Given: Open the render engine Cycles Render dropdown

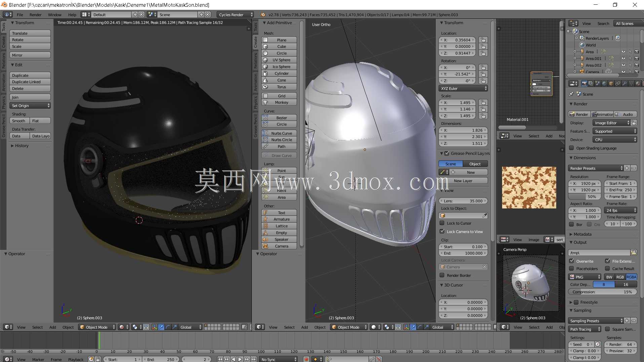Looking at the screenshot, I should coord(235,14).
